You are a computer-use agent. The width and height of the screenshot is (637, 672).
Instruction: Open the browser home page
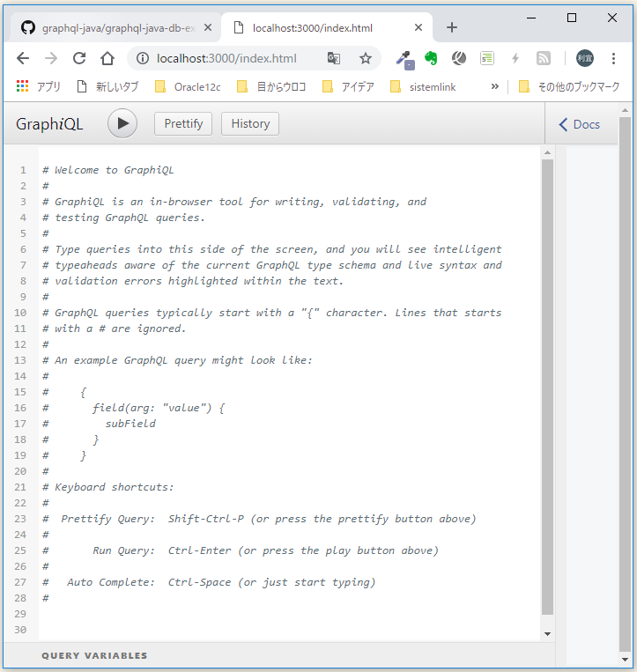(x=107, y=58)
